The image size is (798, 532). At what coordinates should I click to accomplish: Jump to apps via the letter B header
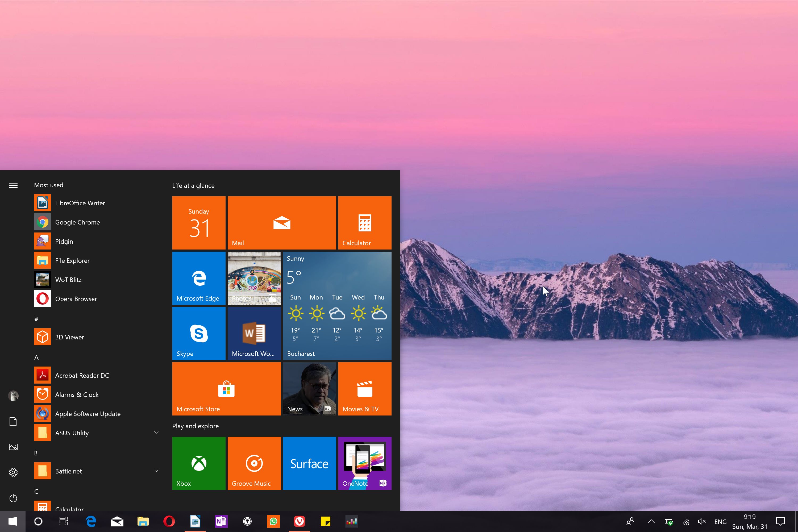point(36,453)
